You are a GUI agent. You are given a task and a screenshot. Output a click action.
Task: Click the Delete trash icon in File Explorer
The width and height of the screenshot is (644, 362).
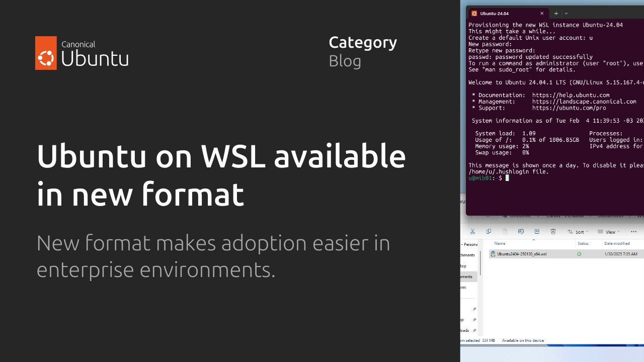553,232
